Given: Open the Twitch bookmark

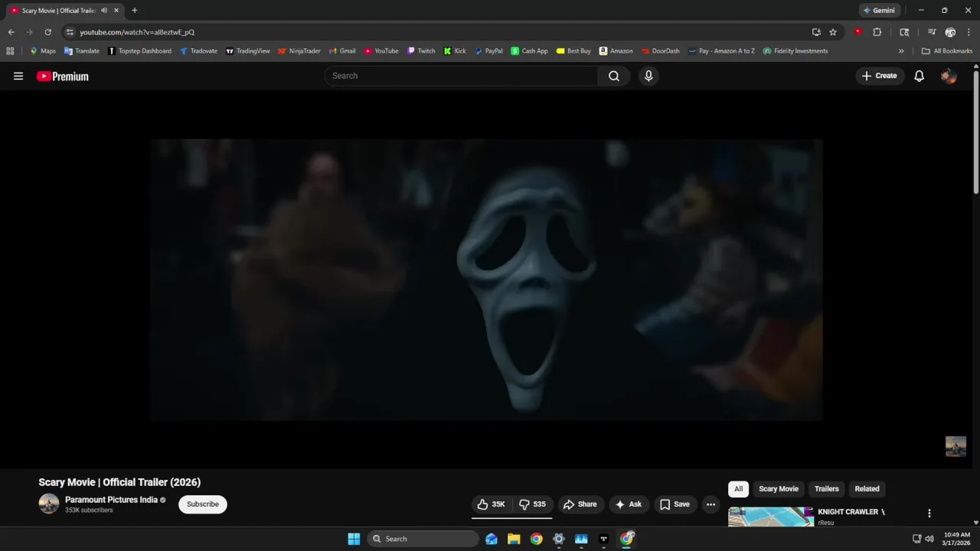Looking at the screenshot, I should 421,51.
